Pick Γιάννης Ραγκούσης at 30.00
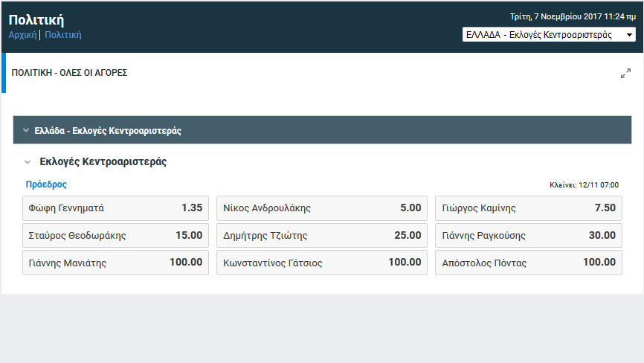 pos(529,235)
